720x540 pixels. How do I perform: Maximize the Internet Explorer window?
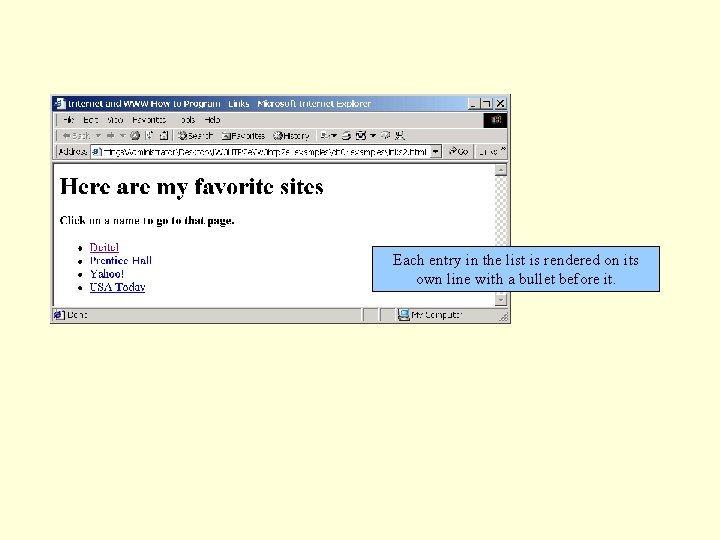486,104
